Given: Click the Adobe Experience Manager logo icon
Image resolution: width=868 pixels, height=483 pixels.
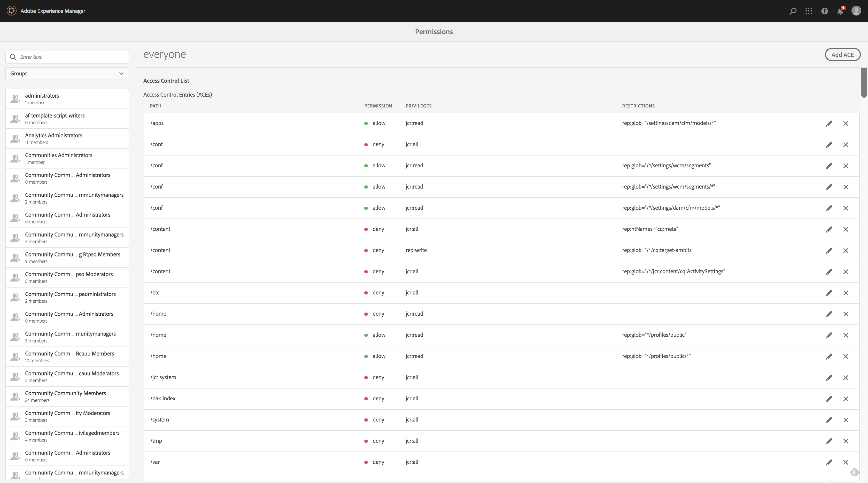Looking at the screenshot, I should [x=11, y=11].
